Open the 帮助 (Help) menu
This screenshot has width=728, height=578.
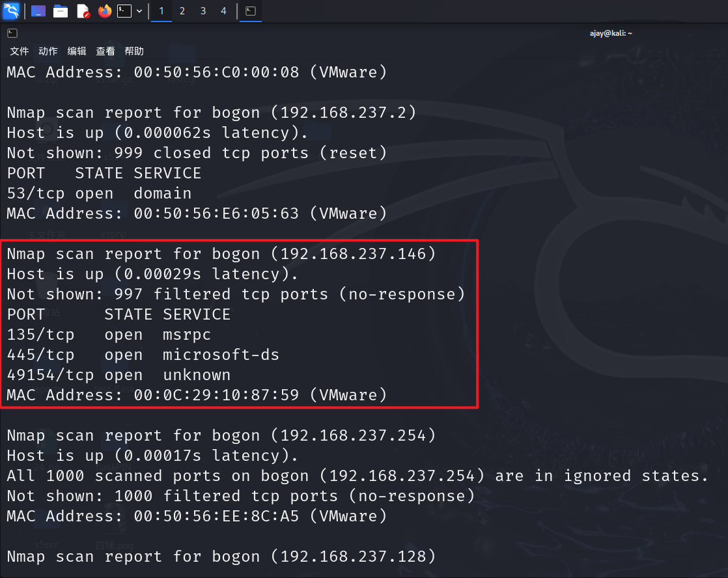click(x=134, y=51)
